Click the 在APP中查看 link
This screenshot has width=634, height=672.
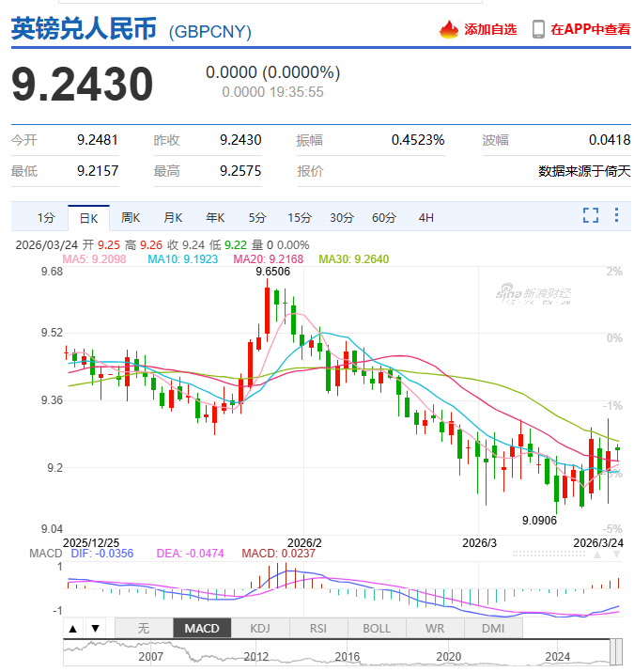(x=590, y=29)
